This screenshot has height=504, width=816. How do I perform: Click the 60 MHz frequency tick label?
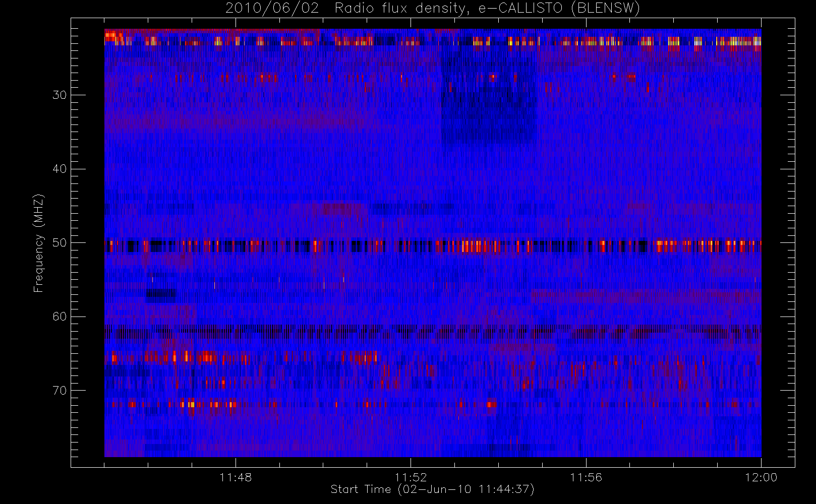pyautogui.click(x=60, y=317)
